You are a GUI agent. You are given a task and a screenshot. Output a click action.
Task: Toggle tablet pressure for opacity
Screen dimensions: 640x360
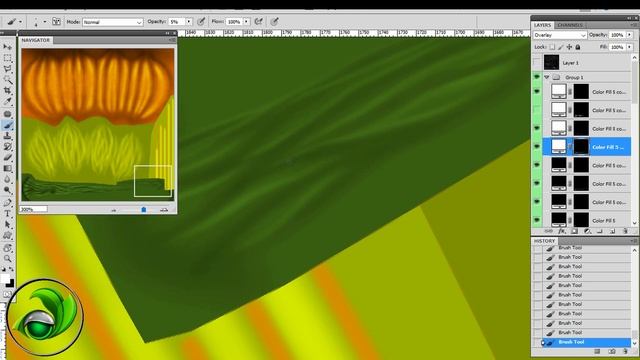pos(201,22)
